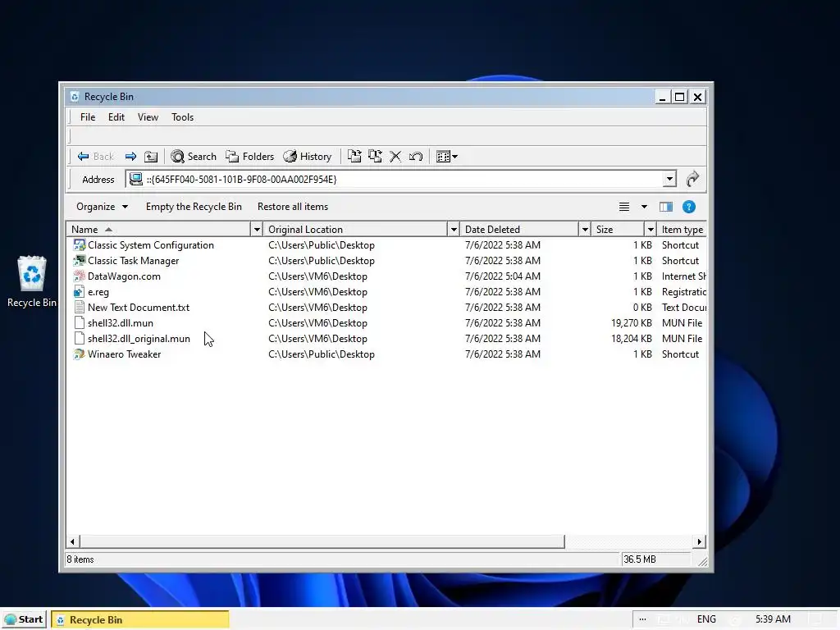Open Original Location filter dropdown

click(453, 230)
